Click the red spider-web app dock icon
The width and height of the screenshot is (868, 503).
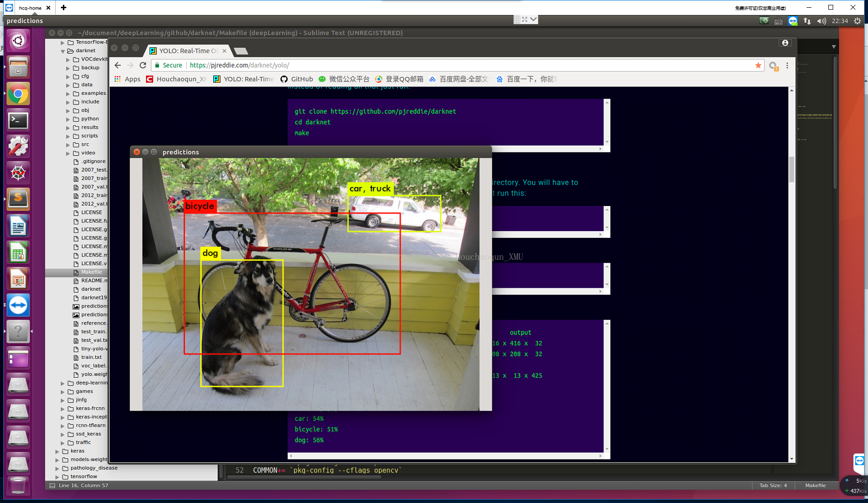click(18, 173)
